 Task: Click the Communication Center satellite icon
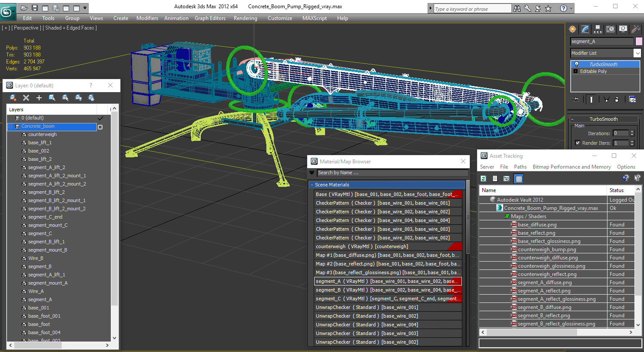pos(538,8)
